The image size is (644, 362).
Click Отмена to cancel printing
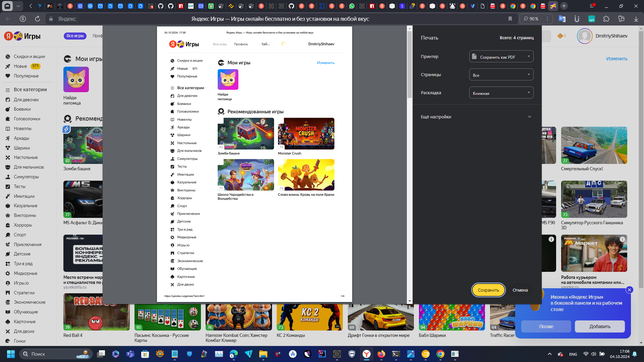(x=520, y=290)
